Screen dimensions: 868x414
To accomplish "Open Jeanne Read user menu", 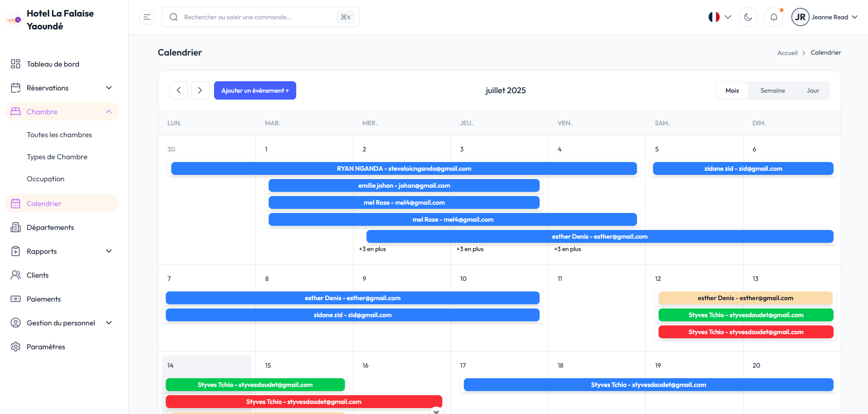I will tap(824, 17).
